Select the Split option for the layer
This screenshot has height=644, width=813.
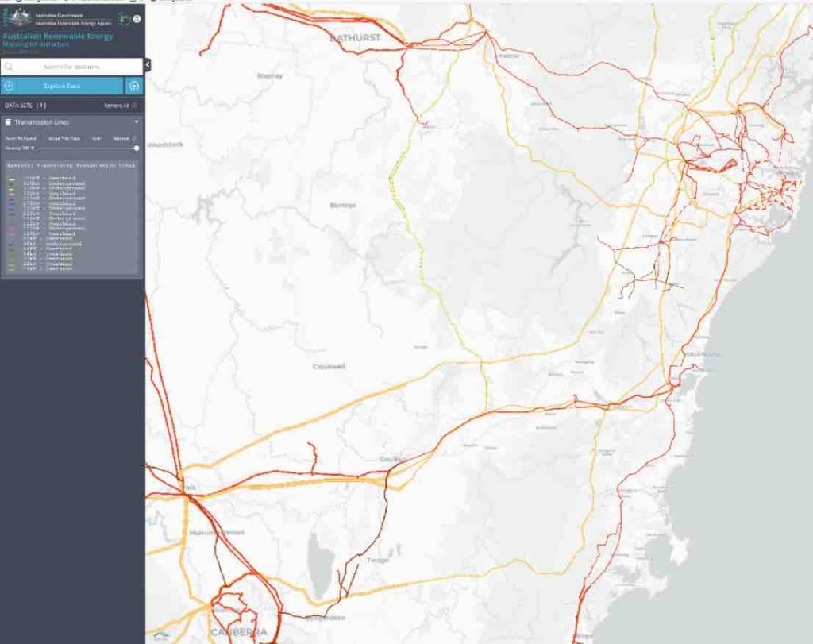(96, 138)
